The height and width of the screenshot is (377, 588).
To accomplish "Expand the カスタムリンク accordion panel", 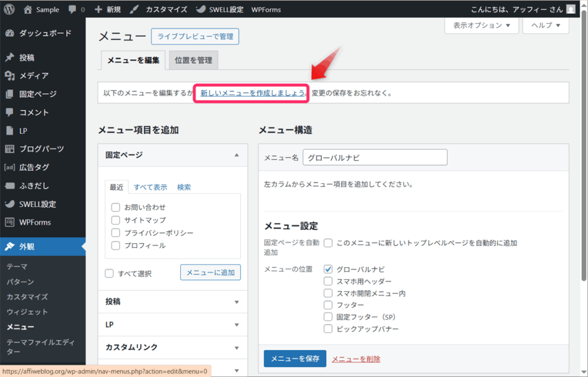I will [237, 348].
